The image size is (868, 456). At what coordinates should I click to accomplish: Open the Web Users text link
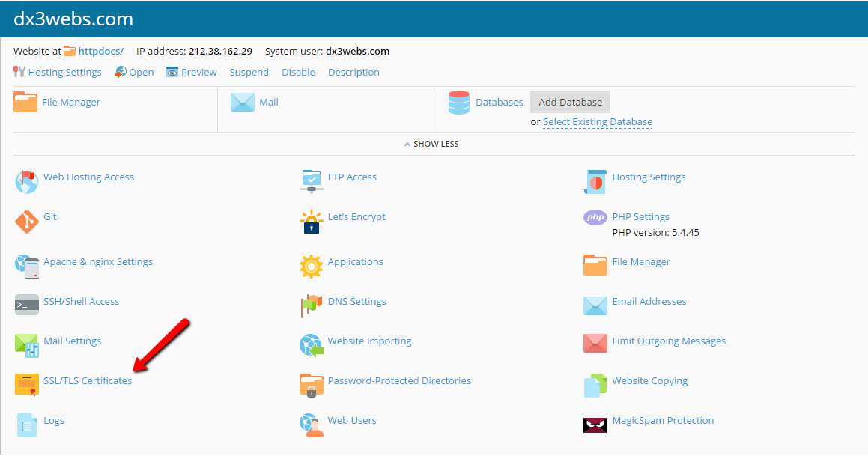coord(352,421)
